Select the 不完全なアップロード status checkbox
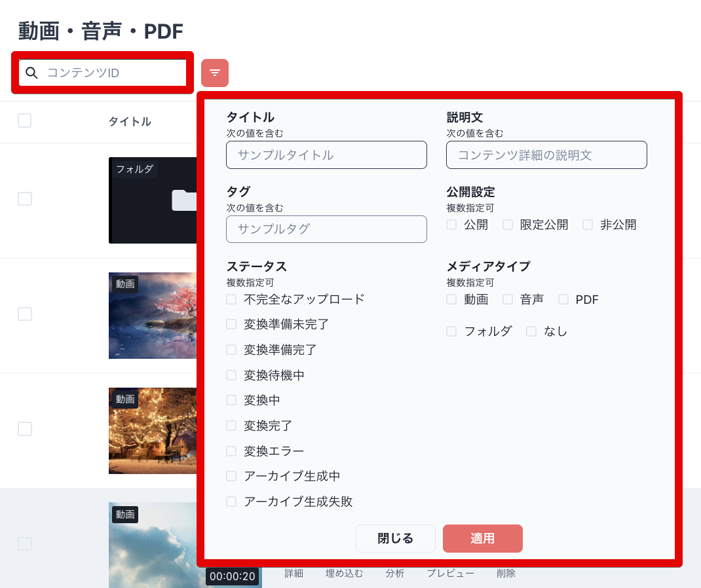This screenshot has height=588, width=701. coord(231,299)
